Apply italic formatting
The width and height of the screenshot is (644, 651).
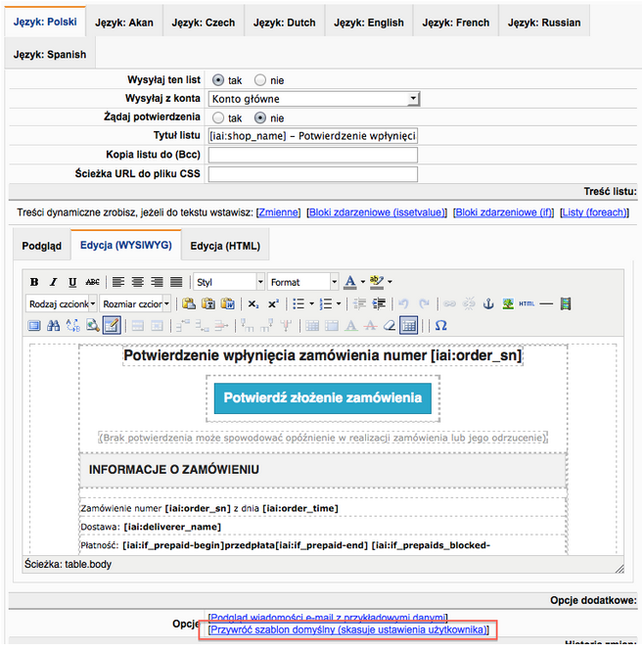tap(53, 282)
